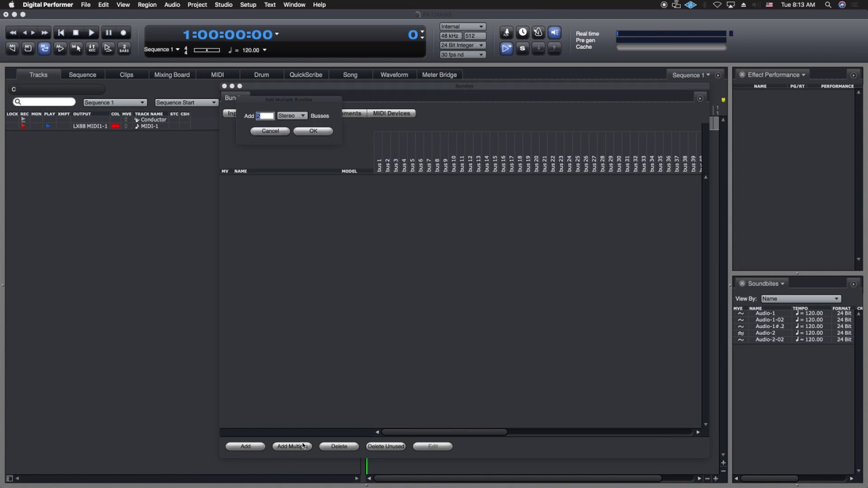The image size is (868, 488).
Task: Click the Add button in Bundles window
Action: [x=245, y=446]
